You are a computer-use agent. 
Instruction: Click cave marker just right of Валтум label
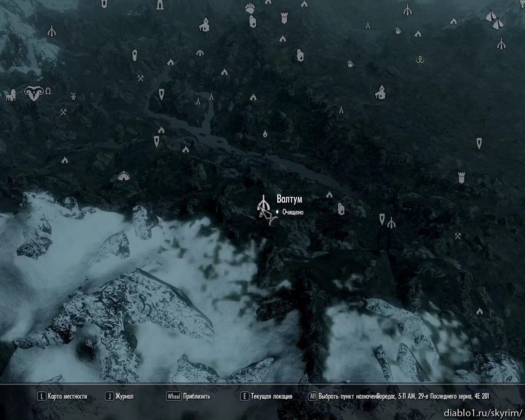click(x=329, y=195)
